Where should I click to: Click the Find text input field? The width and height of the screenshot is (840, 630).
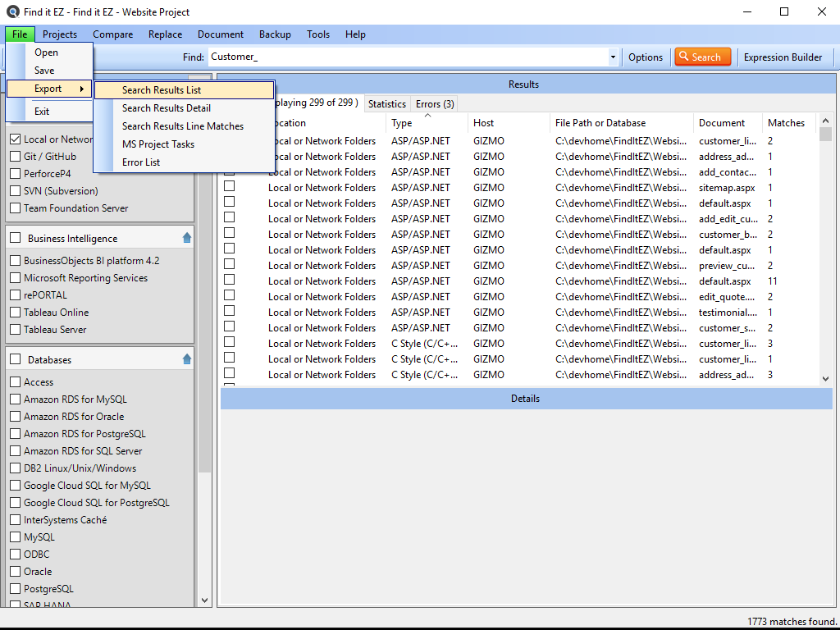click(409, 57)
